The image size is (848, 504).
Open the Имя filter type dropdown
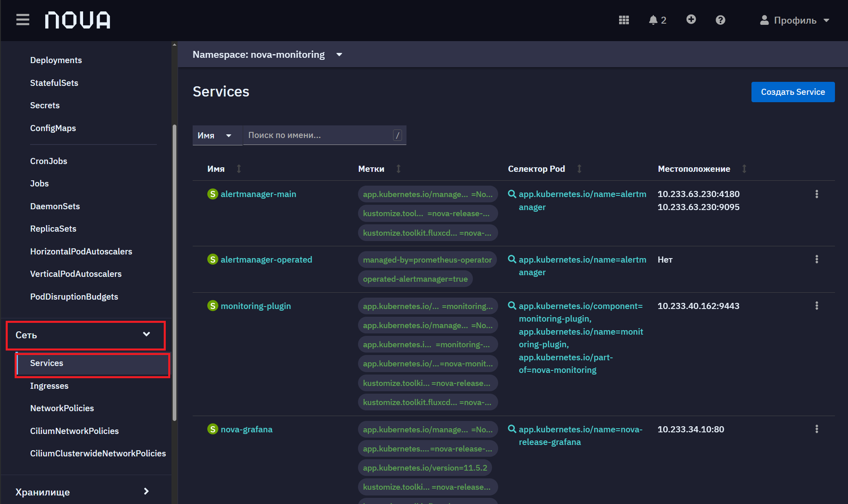217,135
